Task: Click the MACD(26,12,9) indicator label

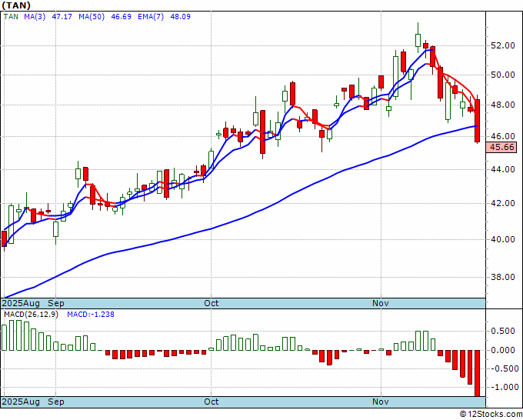Action: coord(31,315)
